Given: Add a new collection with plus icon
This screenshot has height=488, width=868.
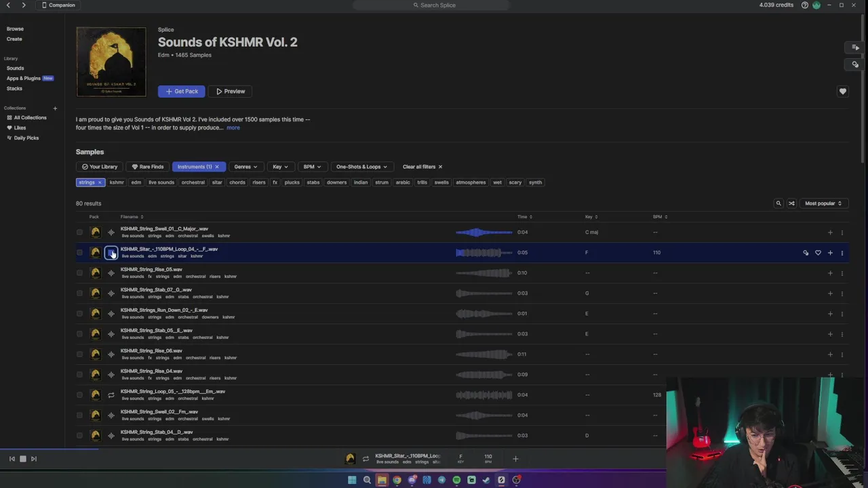Looking at the screenshot, I should (55, 108).
